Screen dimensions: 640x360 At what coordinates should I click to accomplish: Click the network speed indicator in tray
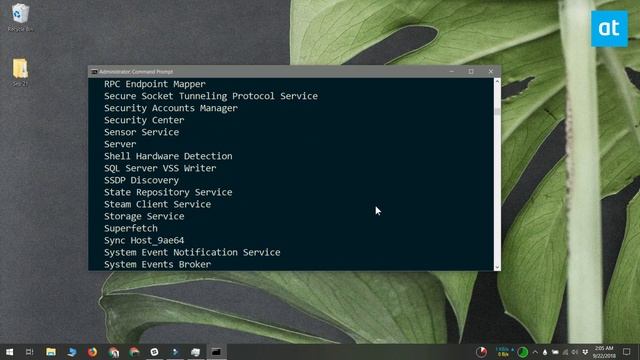(504, 352)
